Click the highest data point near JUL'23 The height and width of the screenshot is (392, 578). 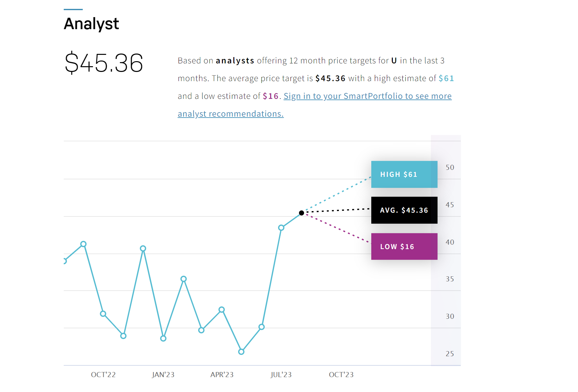[281, 228]
